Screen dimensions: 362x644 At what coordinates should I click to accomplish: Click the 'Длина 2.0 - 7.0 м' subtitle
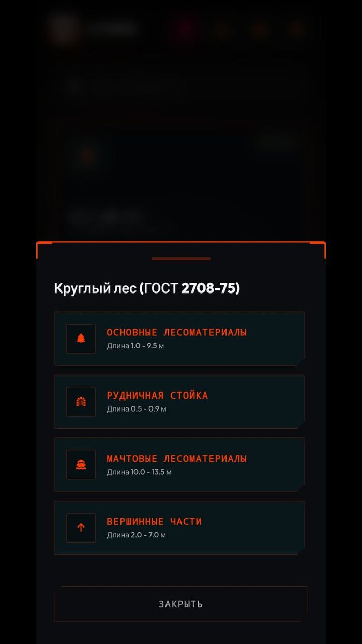[x=137, y=535]
